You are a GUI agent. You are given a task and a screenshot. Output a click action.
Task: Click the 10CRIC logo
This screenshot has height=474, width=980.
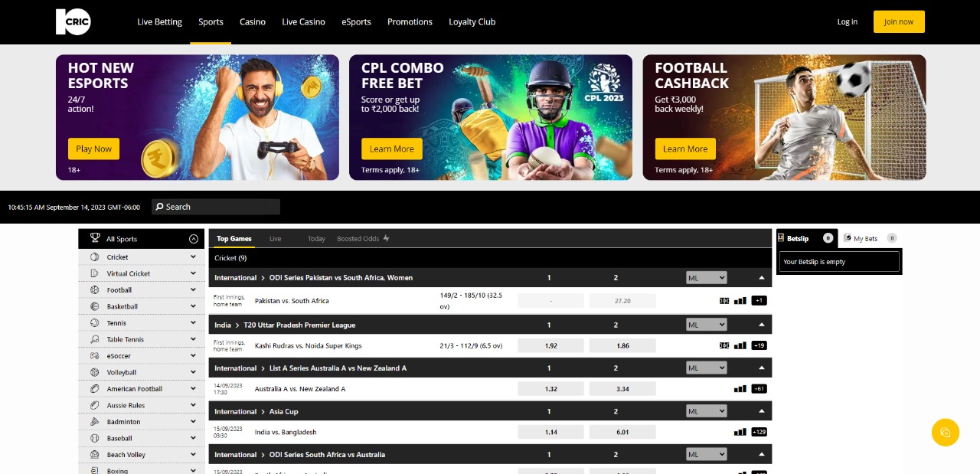73,21
